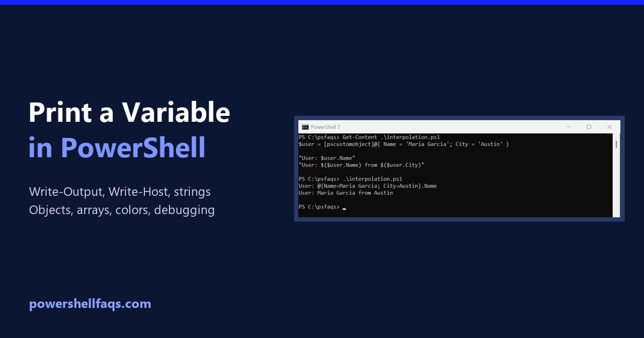Click the line 'Get-Content .\interpolation.ps1'
The width and height of the screenshot is (644, 338).
click(x=369, y=137)
